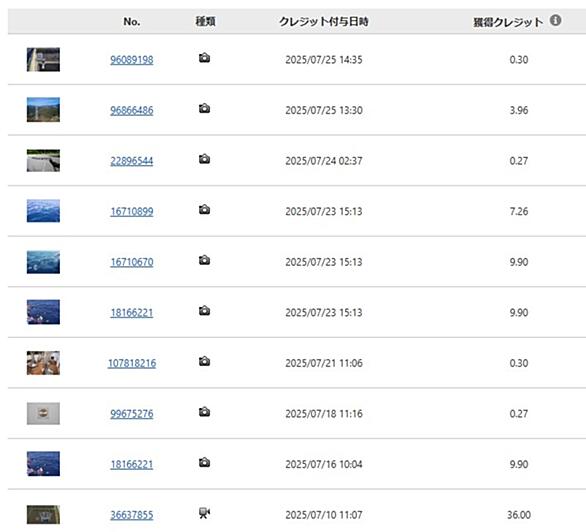Open item link 16710670
This screenshot has height=532, width=586.
(x=132, y=262)
